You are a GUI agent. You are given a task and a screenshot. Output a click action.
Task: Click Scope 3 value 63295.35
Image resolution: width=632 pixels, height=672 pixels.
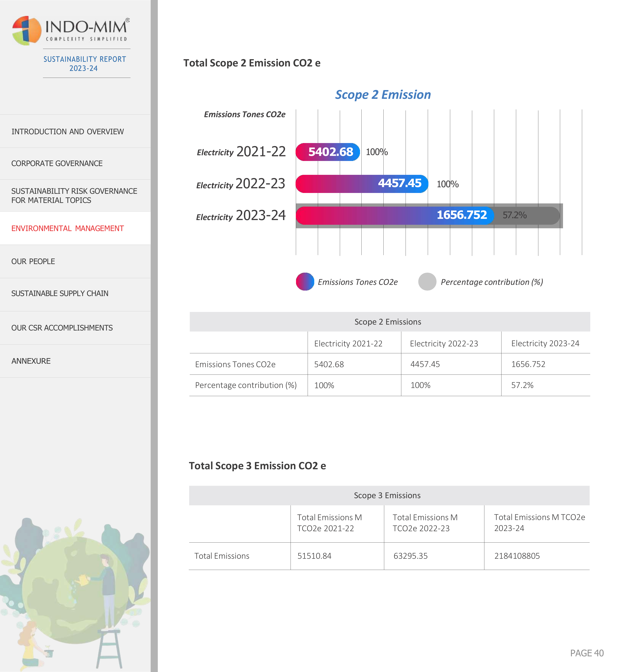pyautogui.click(x=410, y=556)
